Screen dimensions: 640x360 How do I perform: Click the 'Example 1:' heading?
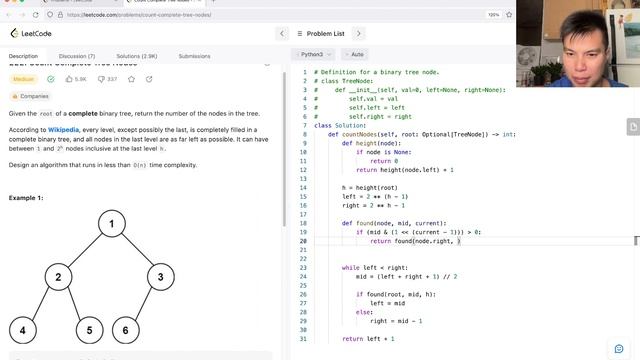(x=26, y=198)
